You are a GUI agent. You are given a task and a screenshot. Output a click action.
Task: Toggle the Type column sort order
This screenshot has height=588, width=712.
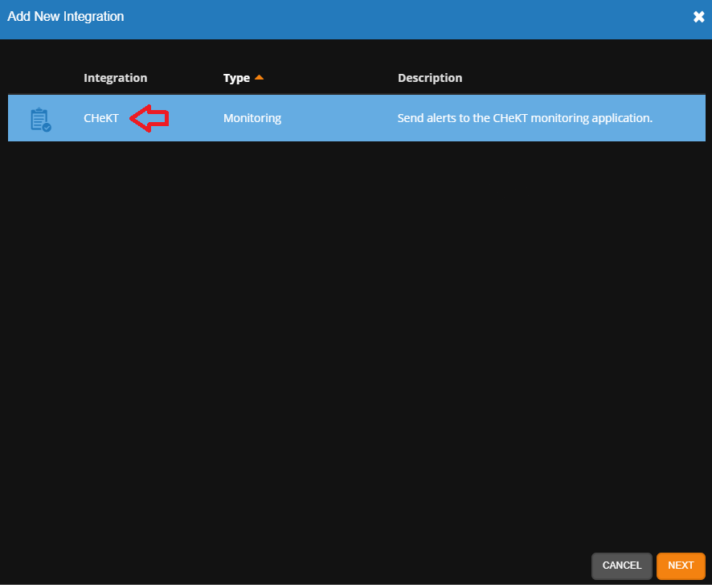(236, 77)
